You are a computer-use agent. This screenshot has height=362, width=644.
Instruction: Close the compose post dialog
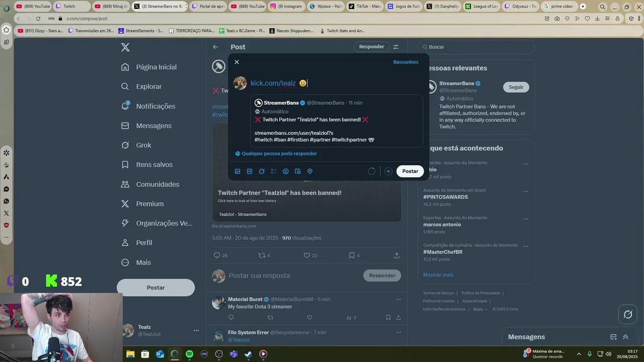pyautogui.click(x=236, y=62)
